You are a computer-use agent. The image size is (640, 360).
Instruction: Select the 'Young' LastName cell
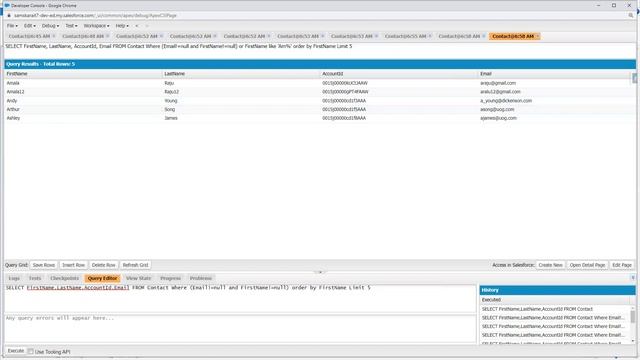coord(241,100)
